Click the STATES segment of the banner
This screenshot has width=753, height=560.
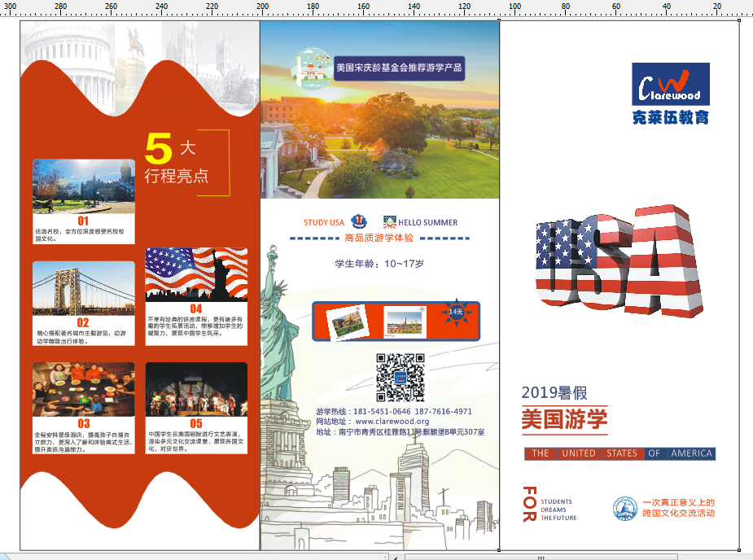[x=622, y=453]
